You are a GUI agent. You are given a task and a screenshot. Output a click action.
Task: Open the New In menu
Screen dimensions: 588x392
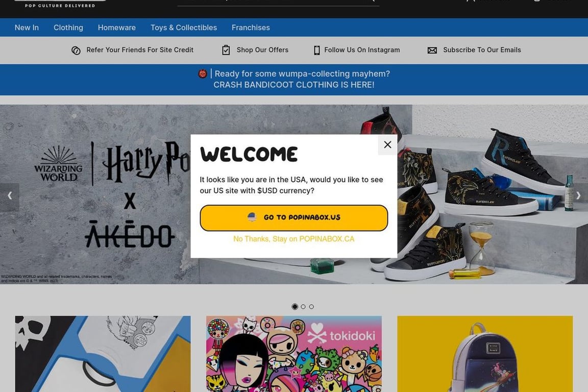(27, 28)
